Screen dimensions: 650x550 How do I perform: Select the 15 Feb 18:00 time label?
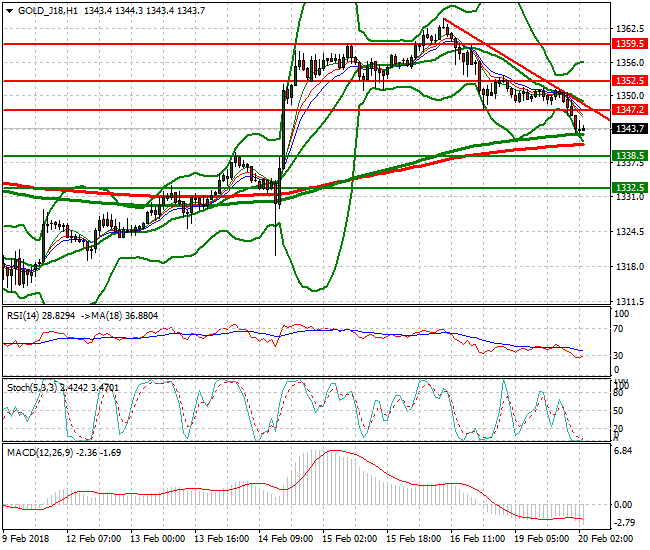(413, 539)
